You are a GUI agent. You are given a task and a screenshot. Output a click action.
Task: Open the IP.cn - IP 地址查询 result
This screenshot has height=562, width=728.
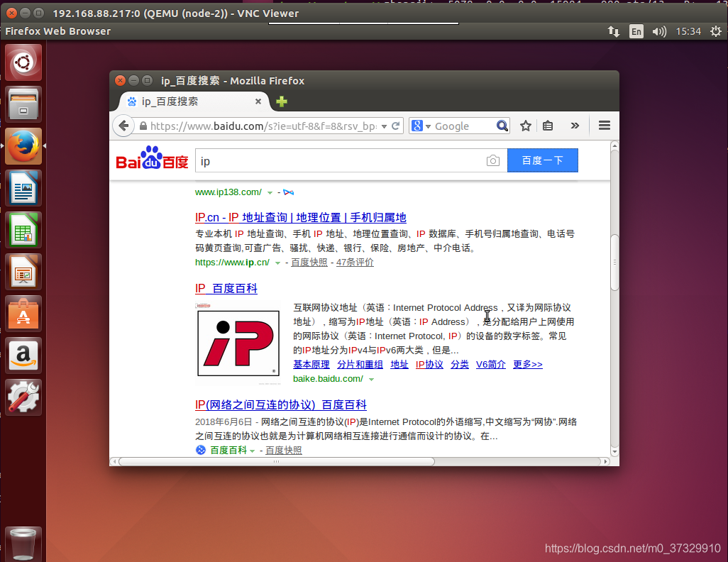(x=301, y=217)
